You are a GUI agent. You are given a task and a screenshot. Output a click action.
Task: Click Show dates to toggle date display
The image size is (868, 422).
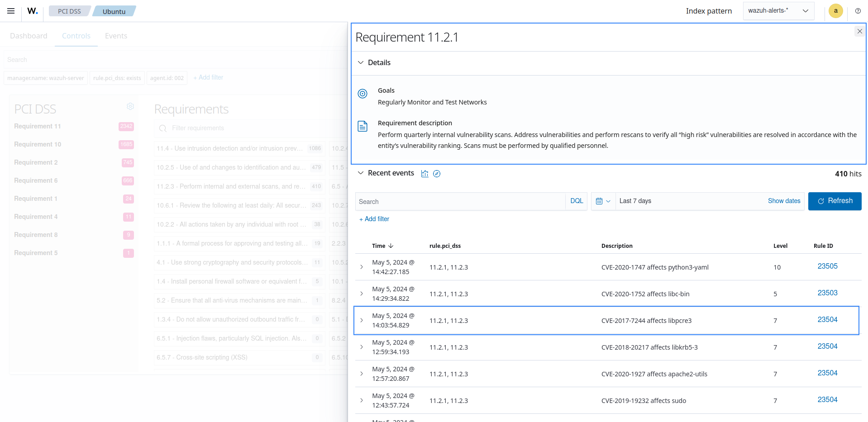(x=784, y=201)
